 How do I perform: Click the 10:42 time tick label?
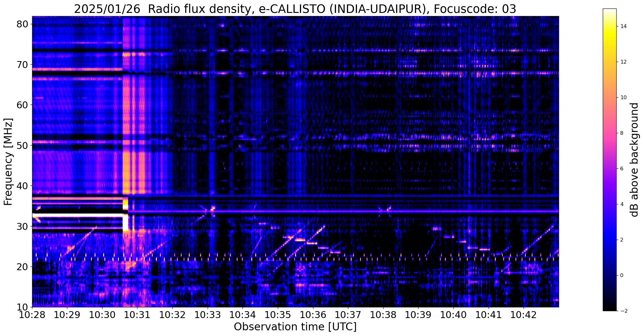tap(524, 315)
